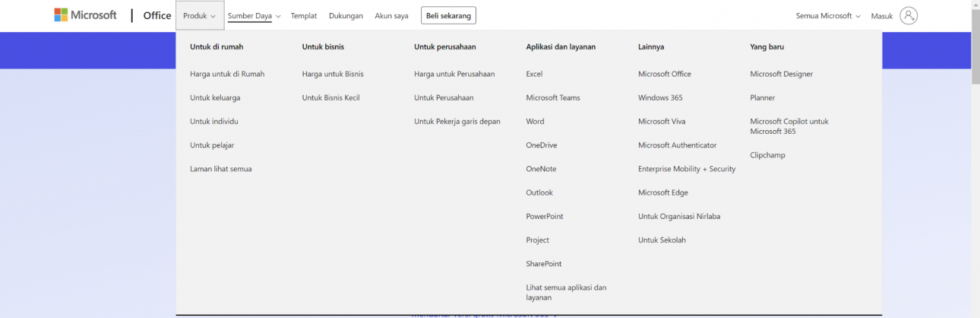The width and height of the screenshot is (980, 318).
Task: Expand the Sumber Daya dropdown
Action: [x=254, y=15]
